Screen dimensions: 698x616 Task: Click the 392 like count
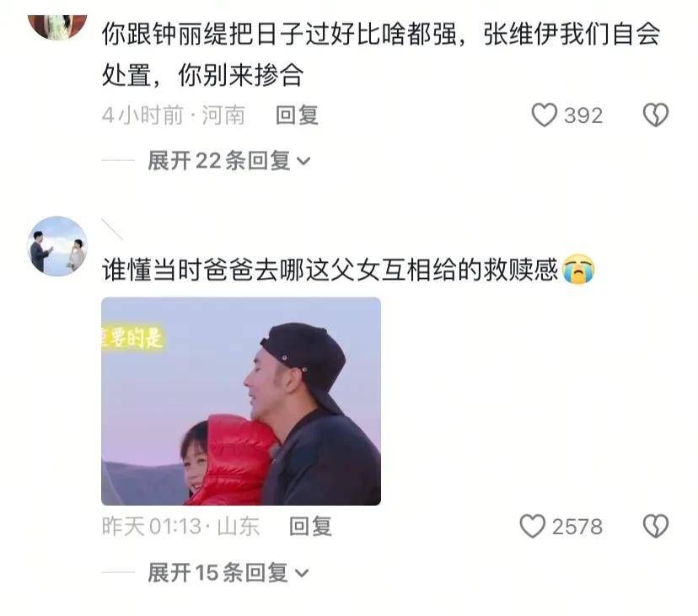click(583, 115)
